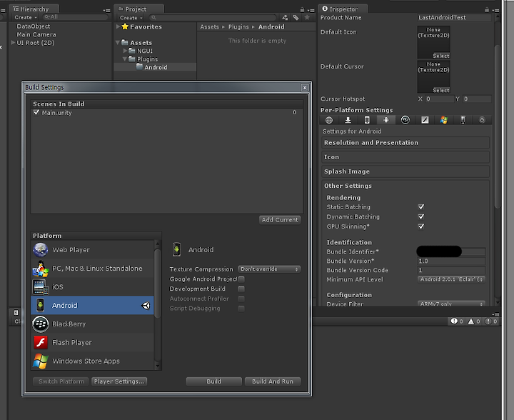Screen dimensions: 514x420
Task: Select Default Cursor texture
Action: tap(441, 90)
